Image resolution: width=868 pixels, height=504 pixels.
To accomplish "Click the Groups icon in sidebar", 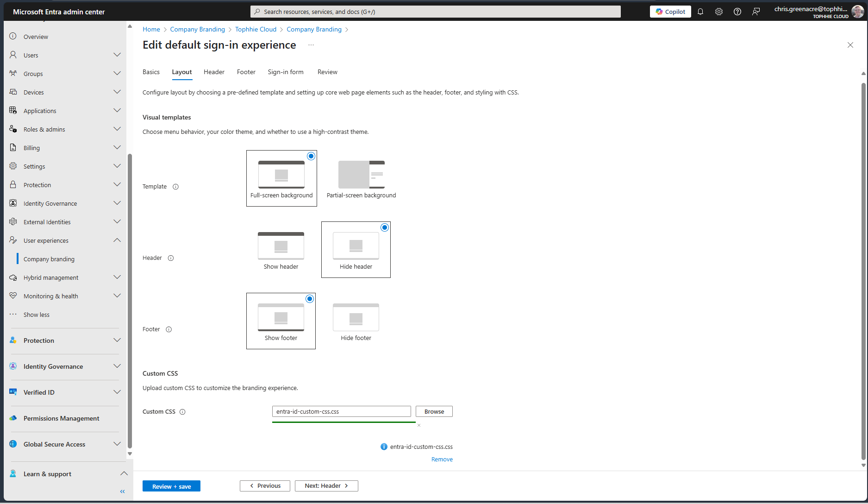I will click(13, 73).
